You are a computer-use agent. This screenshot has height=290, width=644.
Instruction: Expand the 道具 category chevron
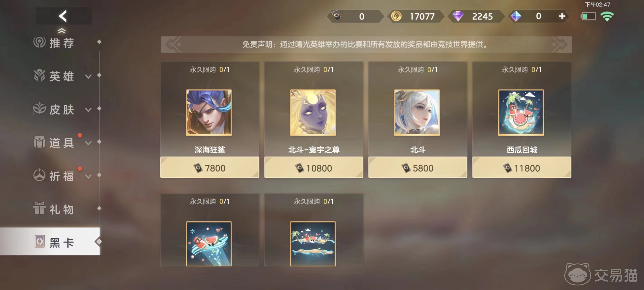coord(88,143)
